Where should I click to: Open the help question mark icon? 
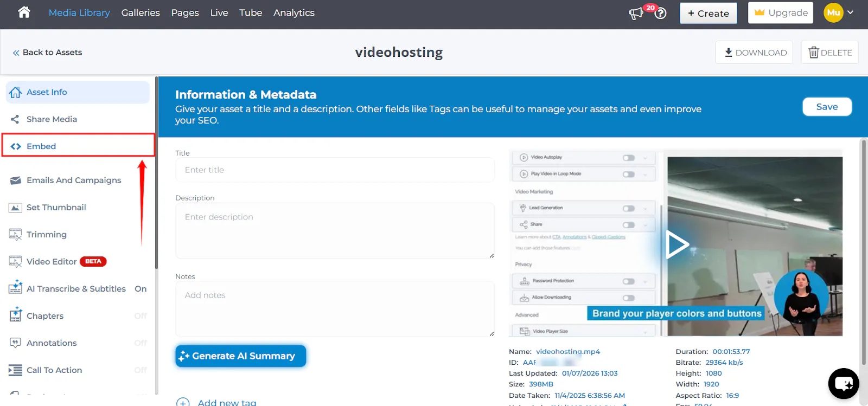point(660,14)
